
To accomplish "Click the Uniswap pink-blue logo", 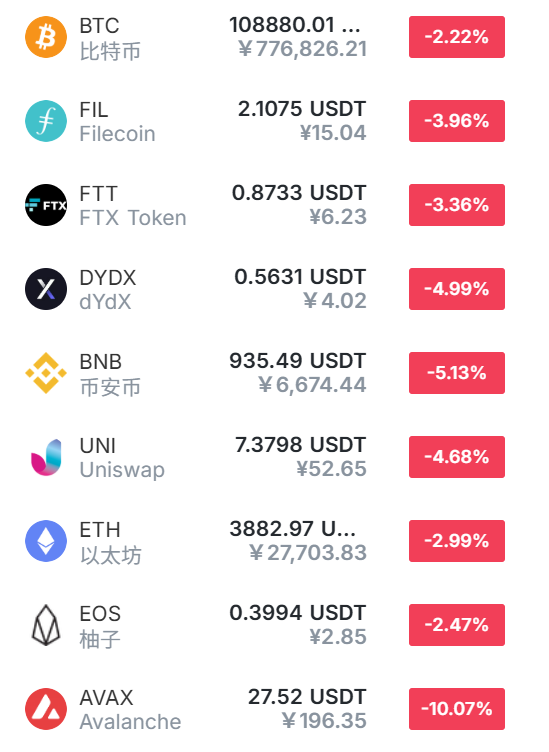I will point(46,457).
